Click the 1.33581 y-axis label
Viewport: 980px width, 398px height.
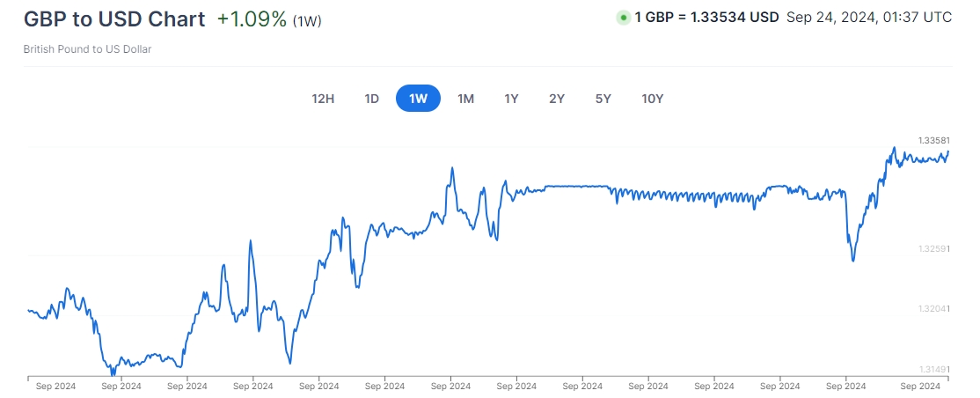[934, 140]
